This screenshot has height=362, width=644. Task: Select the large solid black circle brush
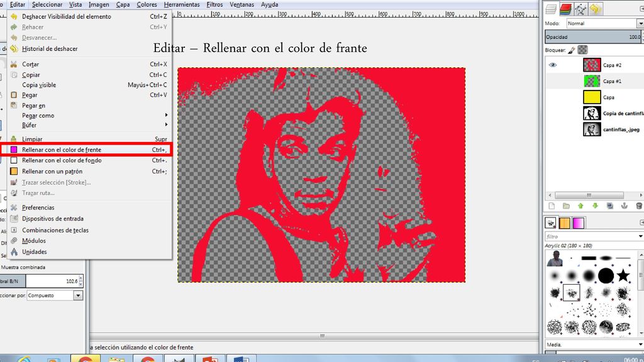point(606,276)
